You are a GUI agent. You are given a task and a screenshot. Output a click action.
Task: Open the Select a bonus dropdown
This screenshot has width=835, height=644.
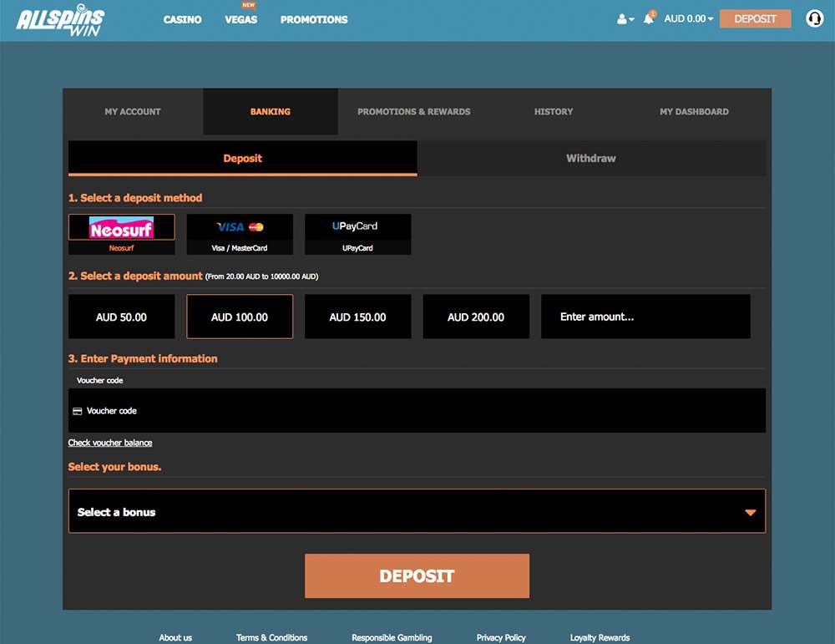pos(417,511)
